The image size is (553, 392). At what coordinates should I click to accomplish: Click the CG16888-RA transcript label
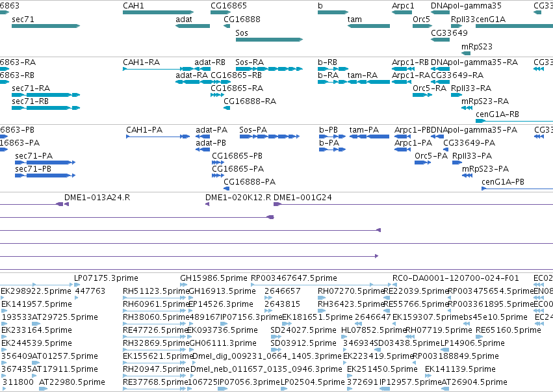(250, 101)
